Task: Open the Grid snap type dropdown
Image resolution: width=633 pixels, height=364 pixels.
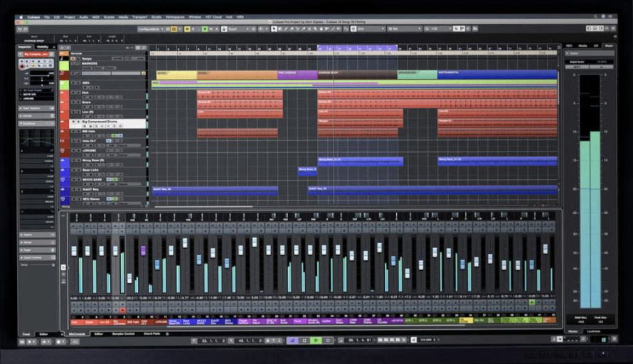Action: [x=371, y=29]
